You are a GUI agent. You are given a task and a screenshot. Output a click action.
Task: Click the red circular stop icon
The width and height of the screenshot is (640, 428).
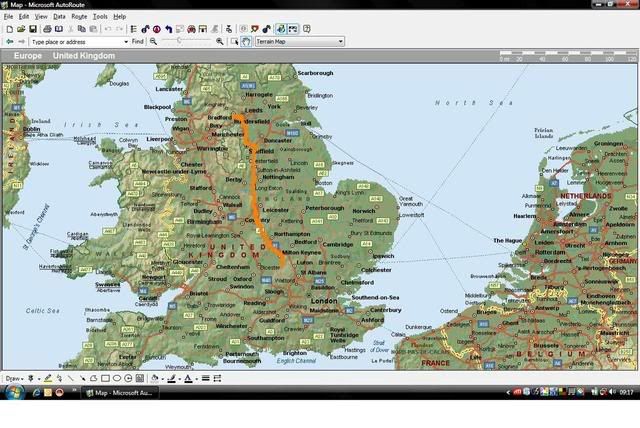pos(157,29)
